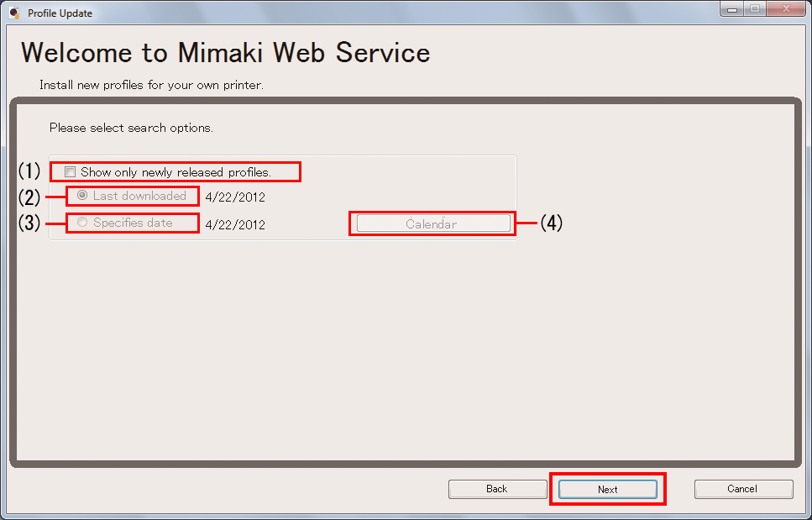Click the Install new profiles subtitle text

[151, 85]
